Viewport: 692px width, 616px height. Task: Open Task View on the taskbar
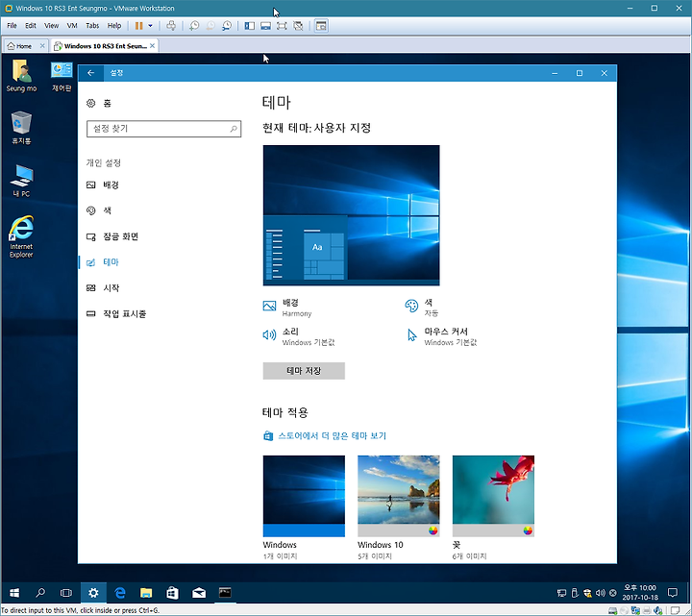click(x=66, y=593)
